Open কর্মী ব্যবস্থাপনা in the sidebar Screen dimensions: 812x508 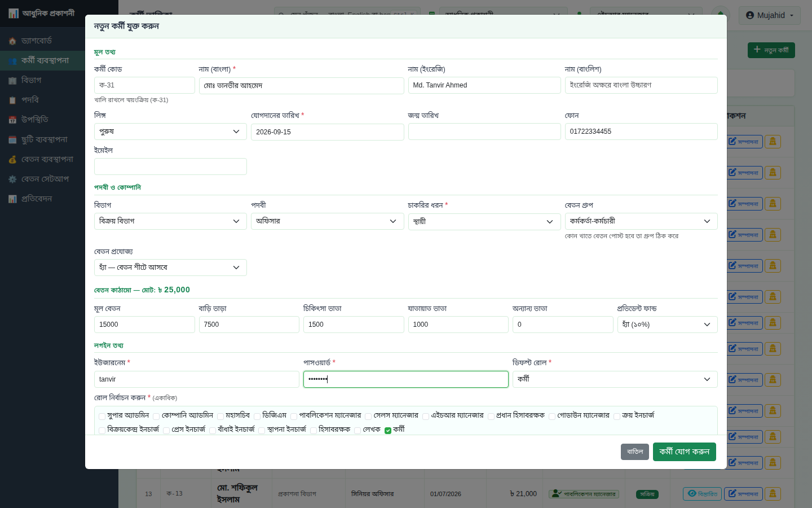42,60
